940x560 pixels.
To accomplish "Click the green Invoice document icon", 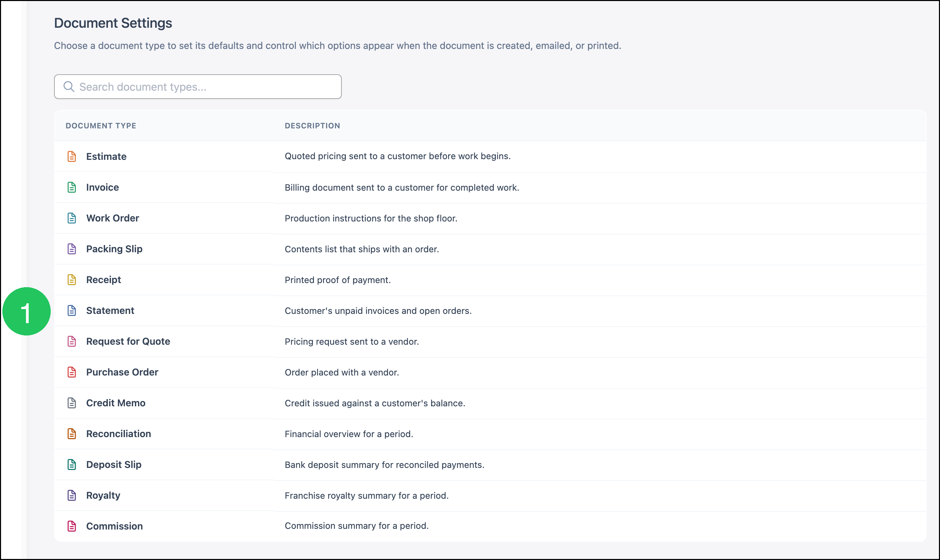I will point(72,187).
